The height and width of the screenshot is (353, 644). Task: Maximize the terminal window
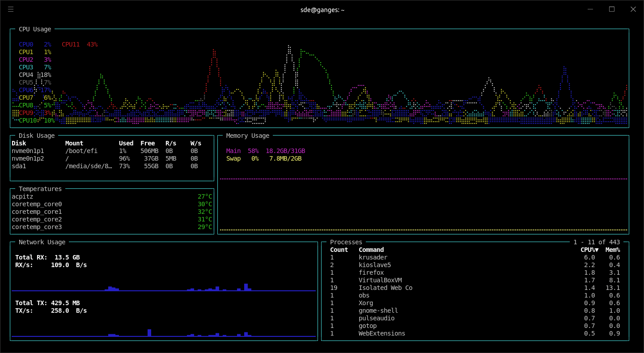[612, 9]
